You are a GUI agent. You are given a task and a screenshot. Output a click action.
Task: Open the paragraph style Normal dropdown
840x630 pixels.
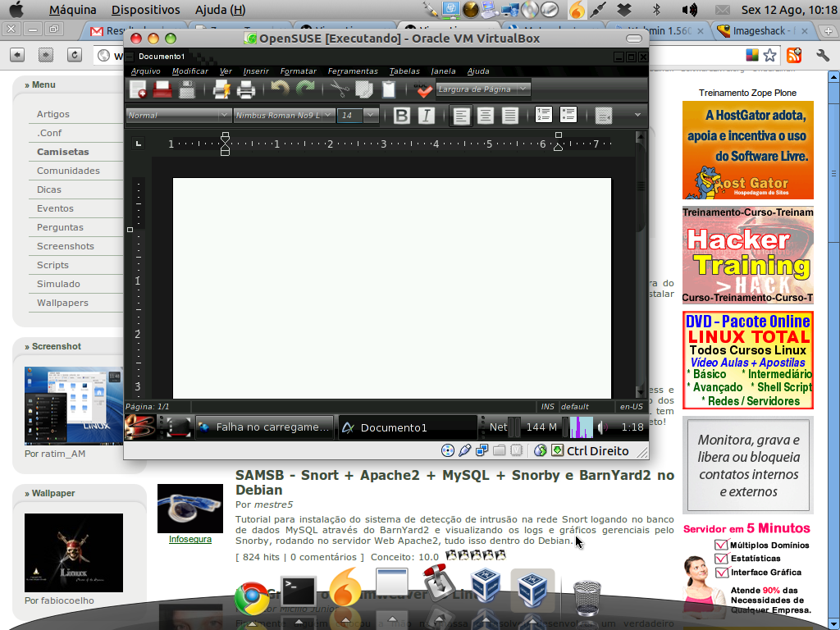pyautogui.click(x=179, y=115)
